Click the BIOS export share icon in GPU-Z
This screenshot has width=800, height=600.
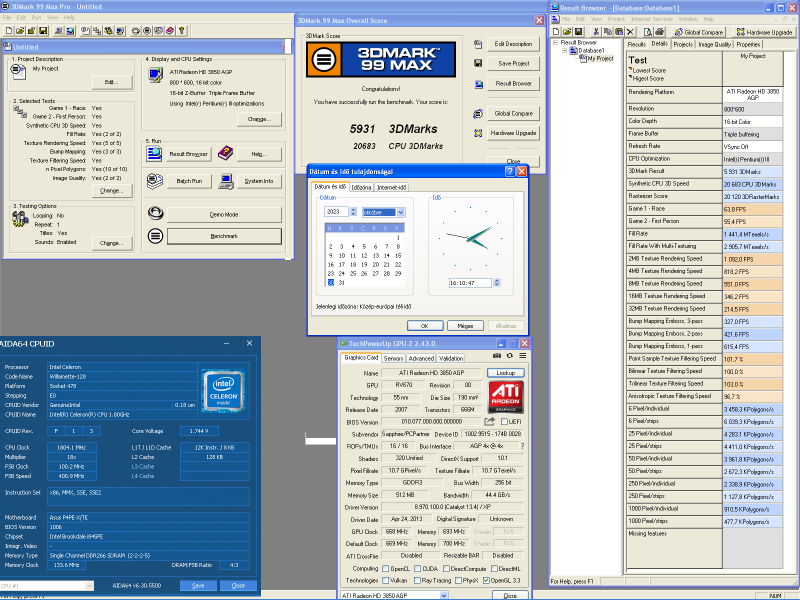click(489, 421)
